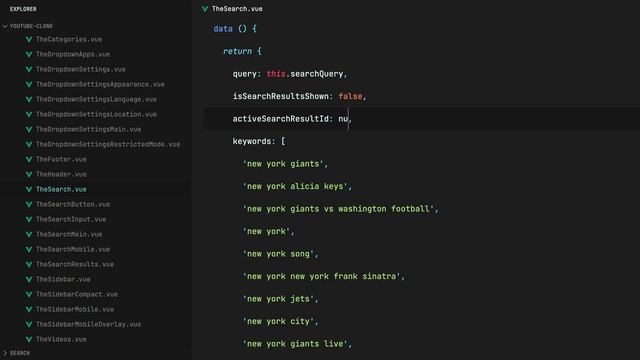Open TheDropdownSettingsLocation.vue file
This screenshot has width=640, height=360.
(96, 114)
